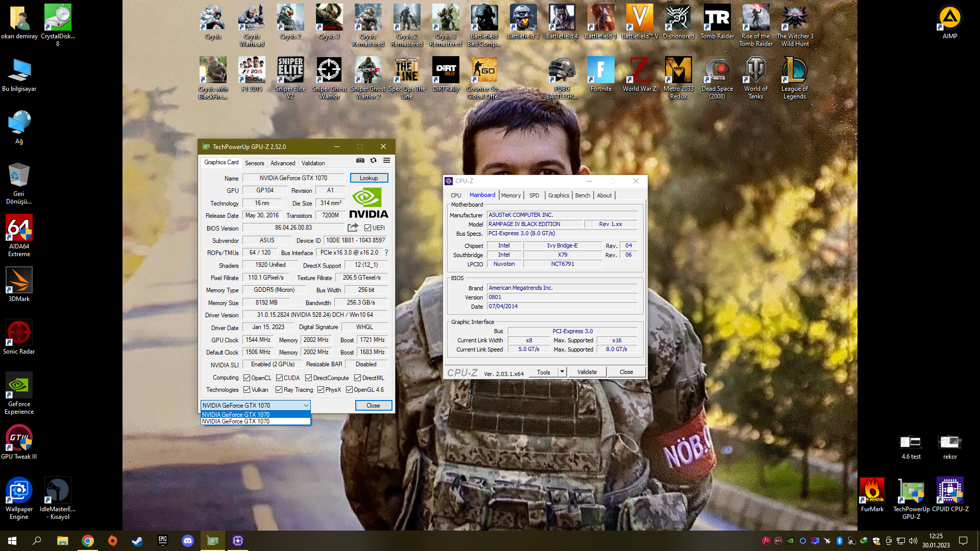Switch to CPU-Z Memory tab

(x=510, y=195)
